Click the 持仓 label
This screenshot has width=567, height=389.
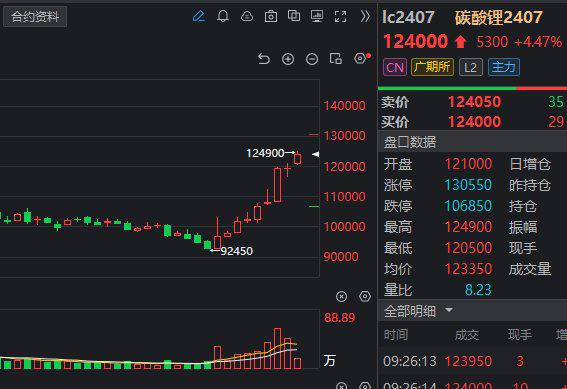tap(523, 206)
